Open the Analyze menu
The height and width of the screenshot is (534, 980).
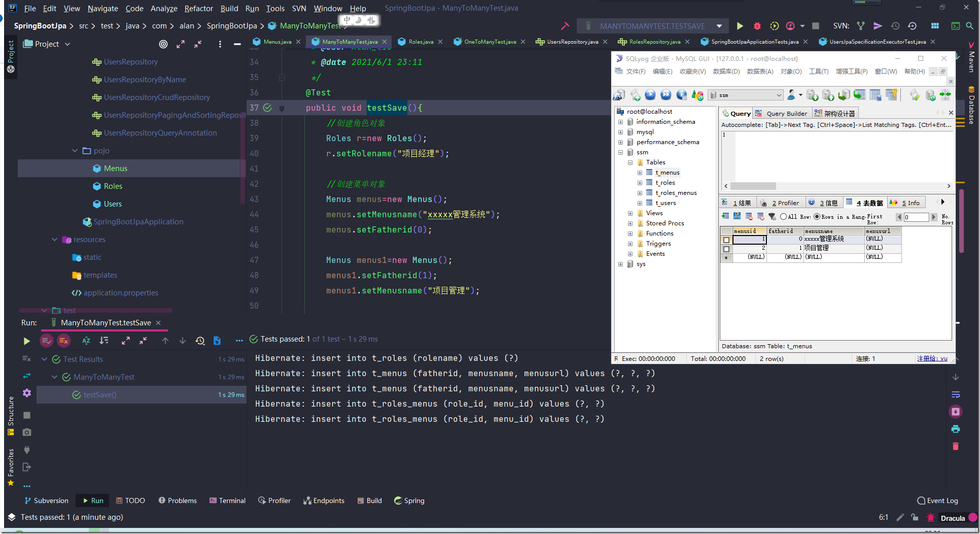click(x=164, y=8)
